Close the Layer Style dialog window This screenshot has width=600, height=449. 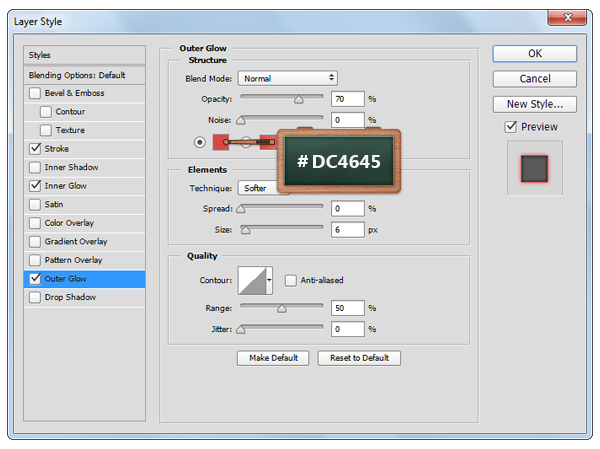point(568,18)
